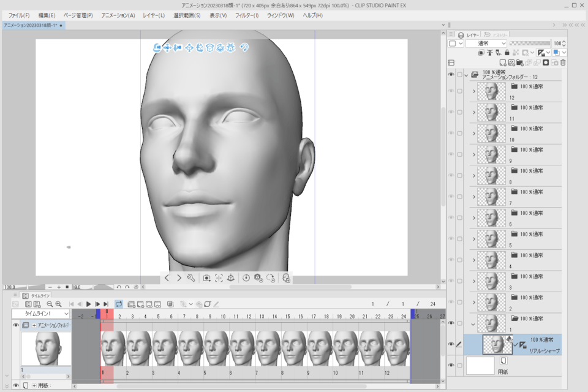Screen dimensions: 588x392
Task: Play the animation in timeline
Action: pos(88,304)
